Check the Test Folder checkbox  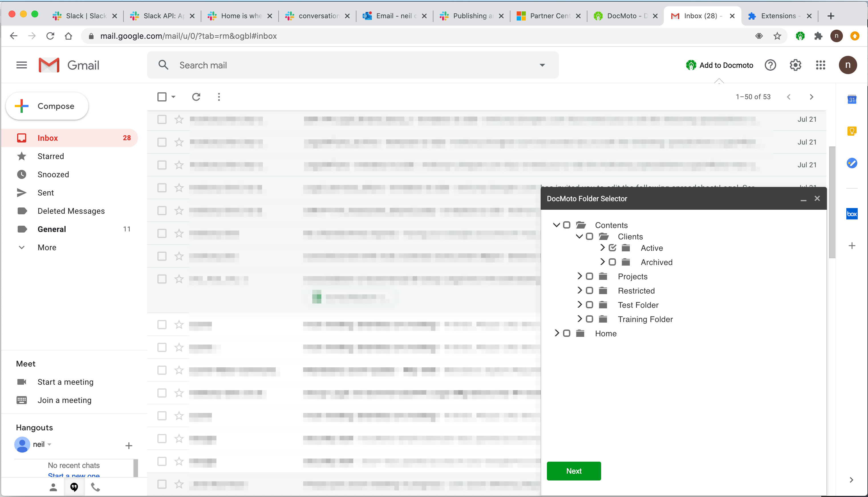click(589, 305)
